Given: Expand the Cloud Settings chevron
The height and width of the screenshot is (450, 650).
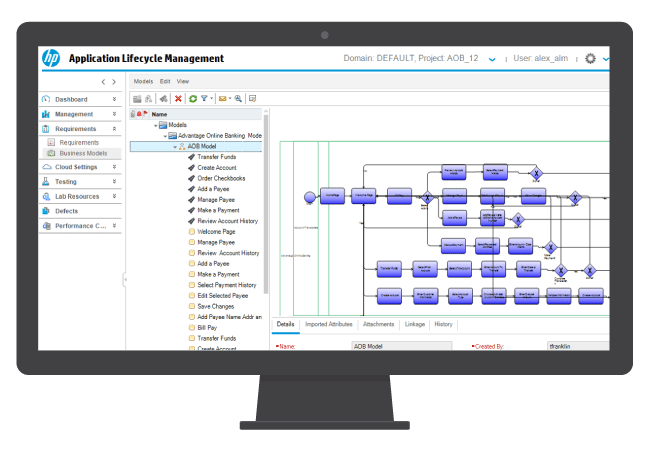Looking at the screenshot, I should (x=114, y=167).
